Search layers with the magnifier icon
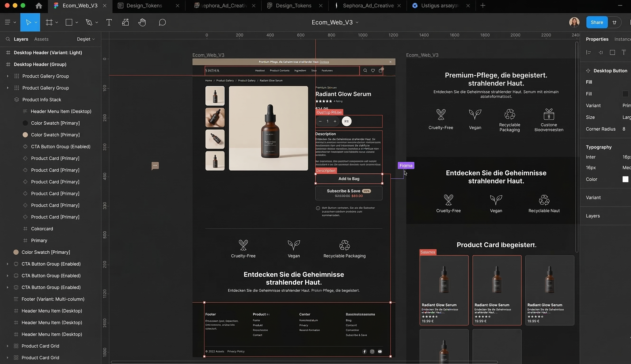 (8, 39)
